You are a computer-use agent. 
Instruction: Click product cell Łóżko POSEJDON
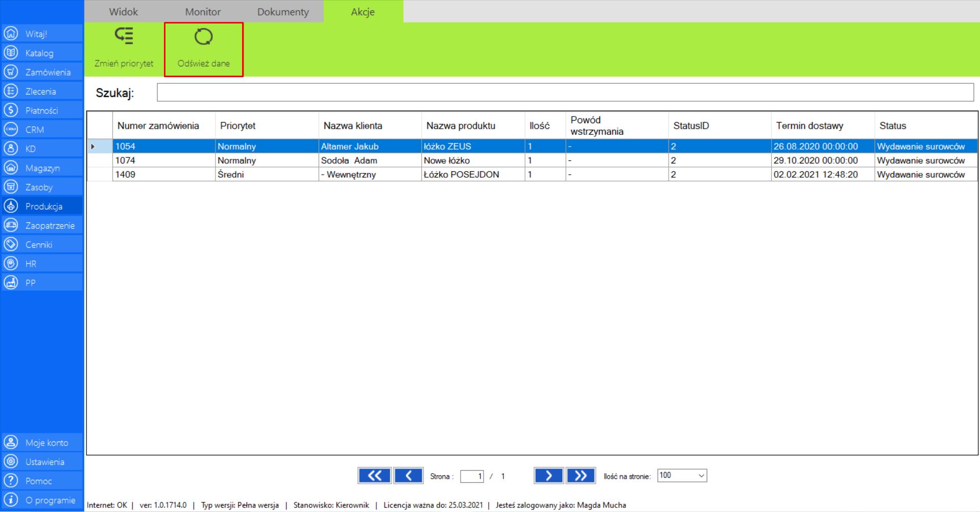tap(473, 174)
